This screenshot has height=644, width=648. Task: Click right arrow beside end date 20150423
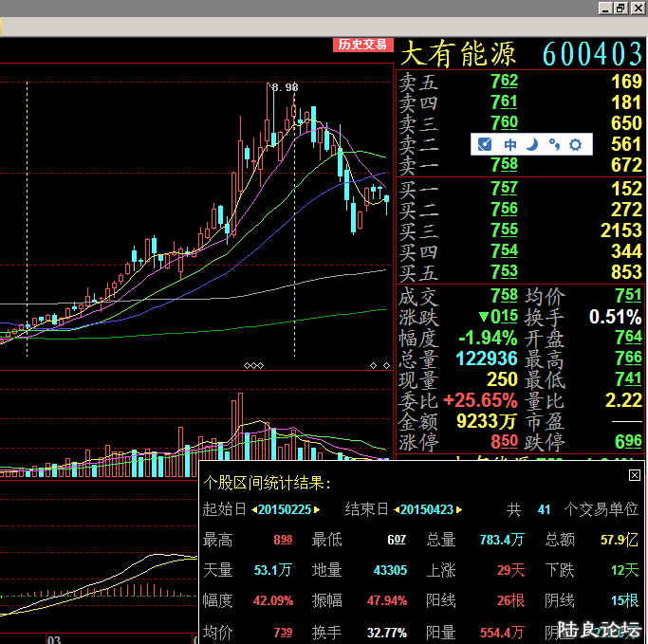[x=459, y=510]
